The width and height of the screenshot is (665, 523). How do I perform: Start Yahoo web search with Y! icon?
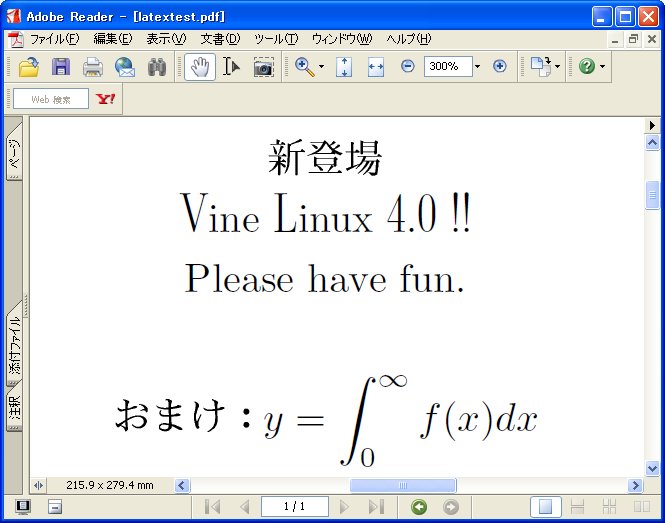106,99
